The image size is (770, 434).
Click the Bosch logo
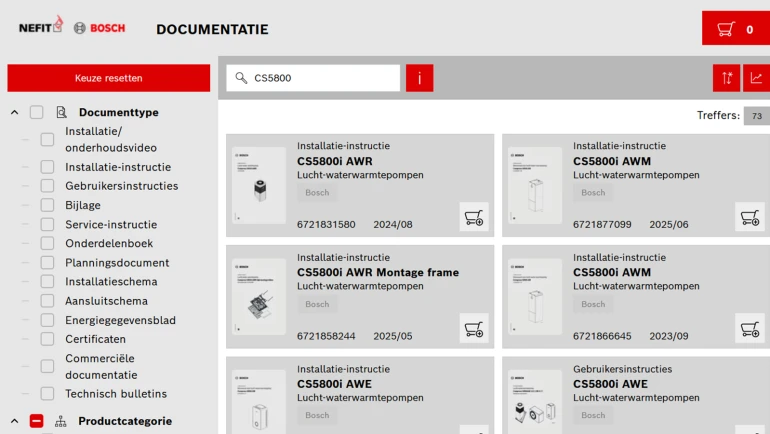(100, 28)
